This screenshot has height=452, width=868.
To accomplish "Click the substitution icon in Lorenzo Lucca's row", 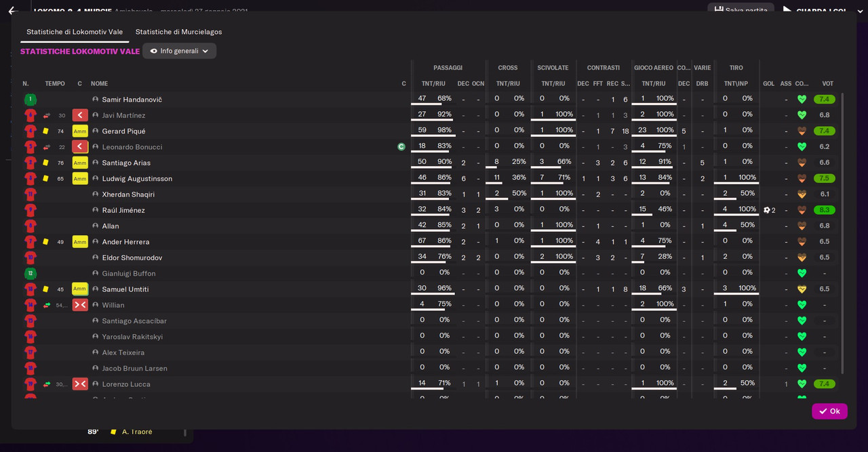I will click(46, 384).
